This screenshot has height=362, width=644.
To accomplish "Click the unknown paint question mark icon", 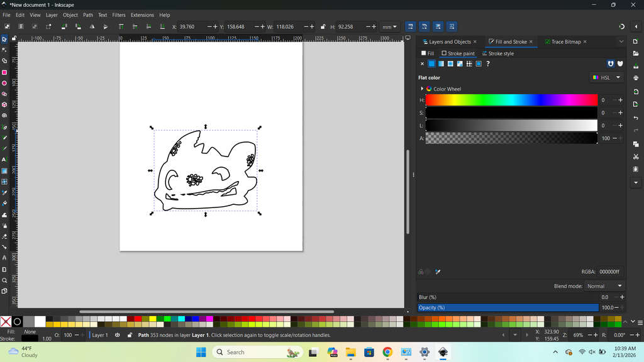I will point(488,63).
